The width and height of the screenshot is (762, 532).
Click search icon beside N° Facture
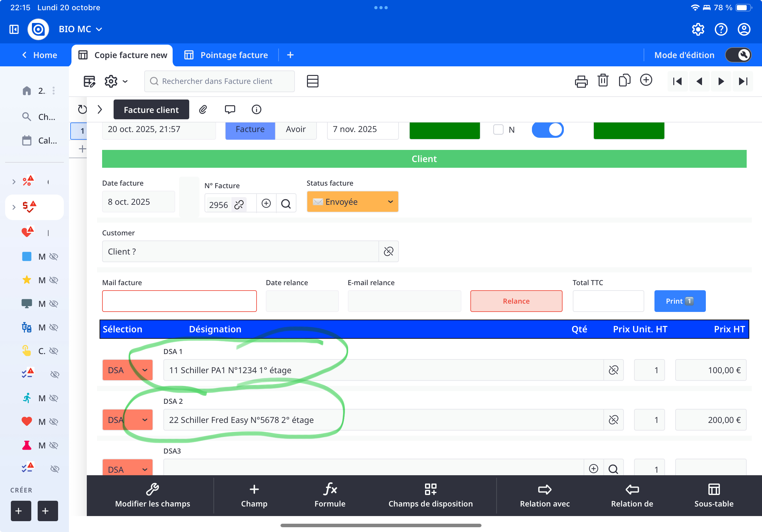click(286, 203)
